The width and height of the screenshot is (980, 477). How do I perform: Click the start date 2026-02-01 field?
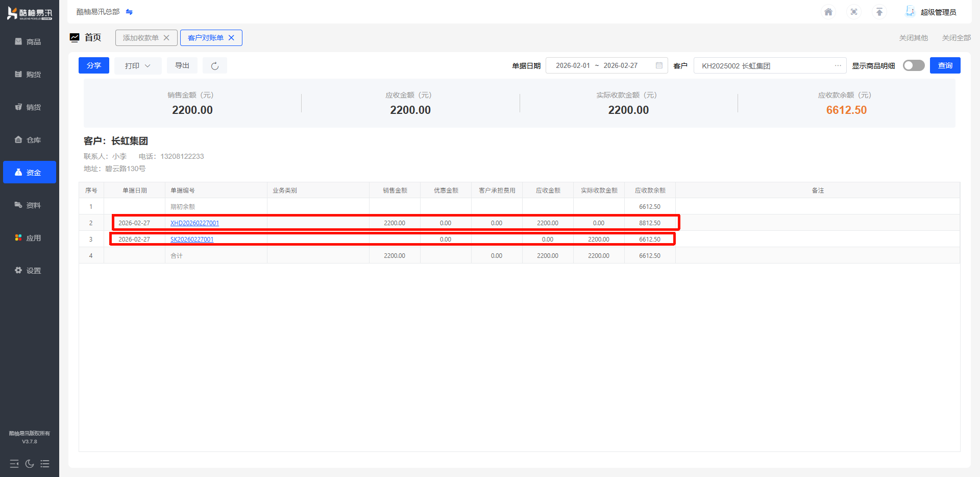[573, 65]
